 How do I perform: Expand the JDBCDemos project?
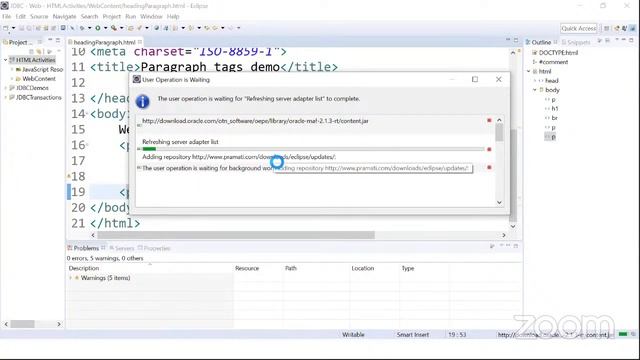[x=6, y=88]
